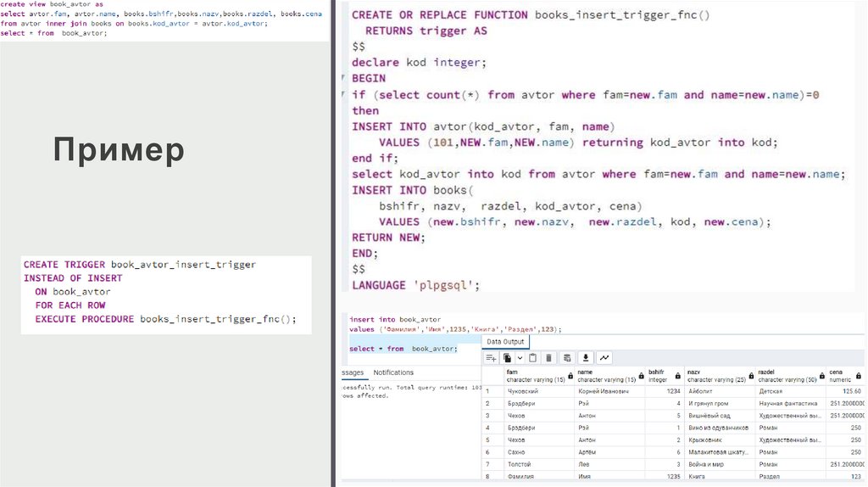Click the select * from book_avtor query line
This screenshot has height=487, width=868.
[x=403, y=349]
